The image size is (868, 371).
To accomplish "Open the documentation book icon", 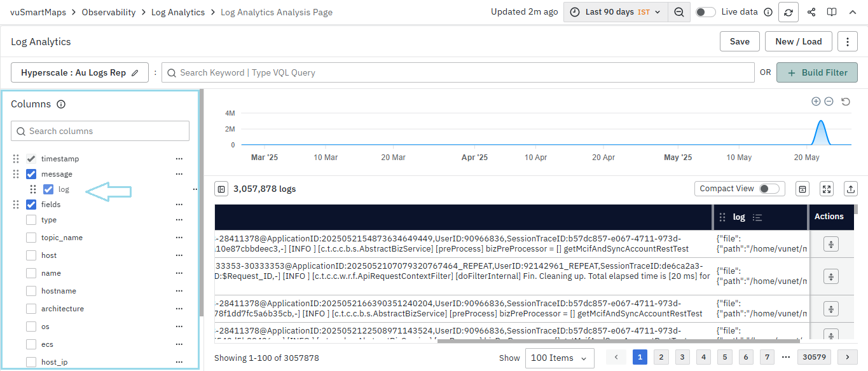I will click(x=831, y=12).
